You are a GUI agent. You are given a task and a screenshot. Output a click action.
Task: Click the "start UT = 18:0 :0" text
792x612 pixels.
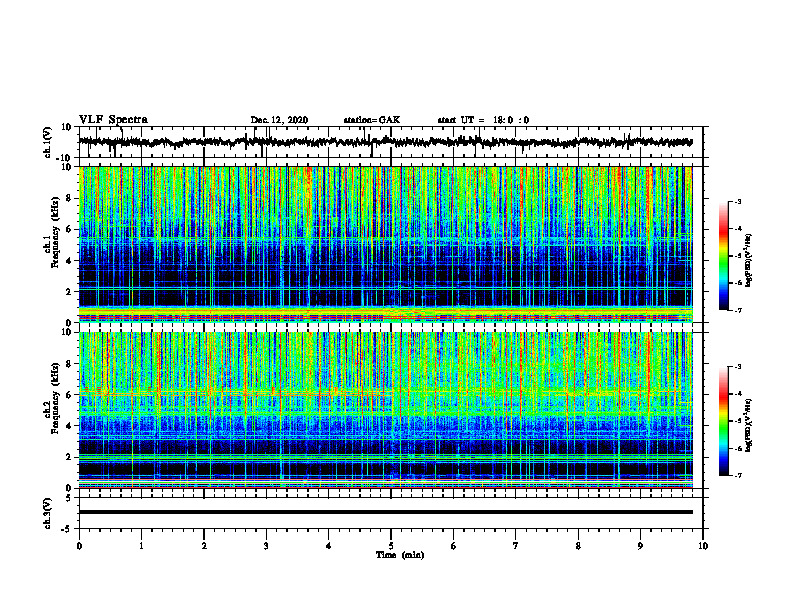(x=483, y=120)
